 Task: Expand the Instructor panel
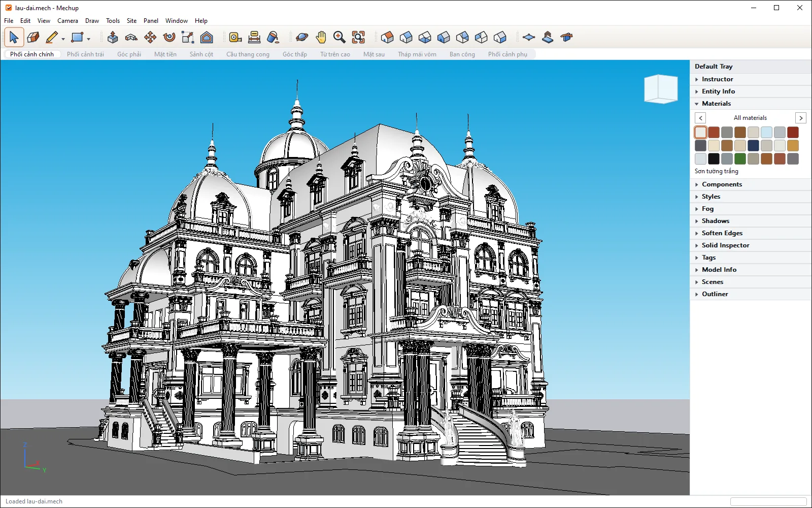click(x=751, y=79)
